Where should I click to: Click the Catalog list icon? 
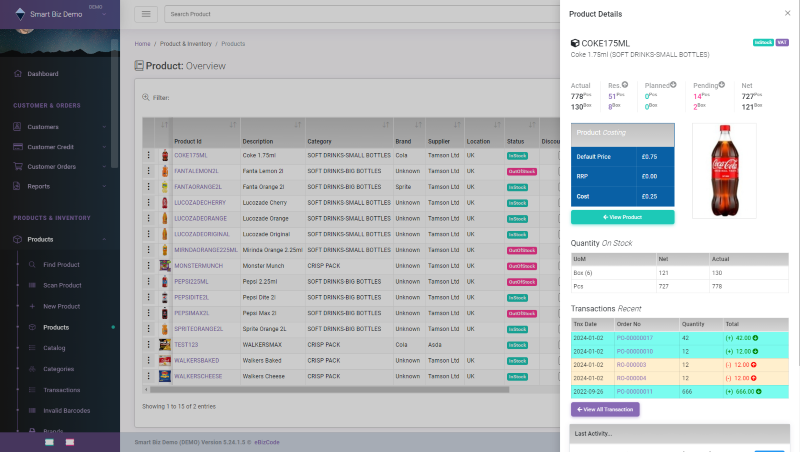(x=32, y=348)
